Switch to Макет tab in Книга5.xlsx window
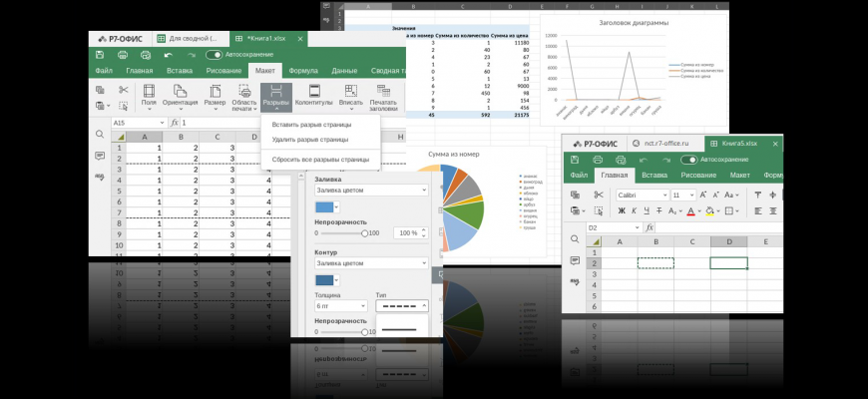The width and height of the screenshot is (868, 399). (739, 175)
